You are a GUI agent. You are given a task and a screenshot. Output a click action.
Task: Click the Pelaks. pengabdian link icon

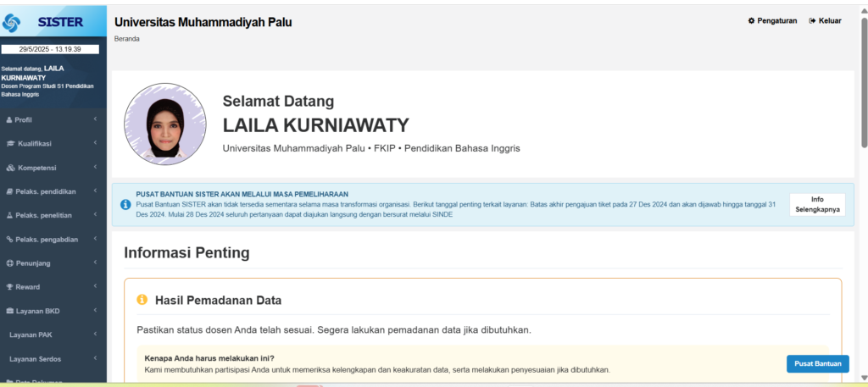pos(9,240)
